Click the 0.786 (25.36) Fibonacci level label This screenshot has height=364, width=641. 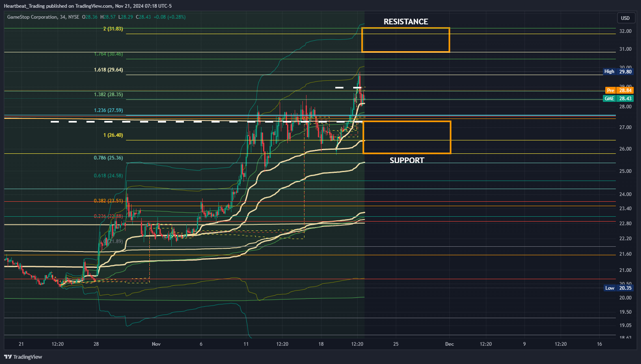pos(108,158)
